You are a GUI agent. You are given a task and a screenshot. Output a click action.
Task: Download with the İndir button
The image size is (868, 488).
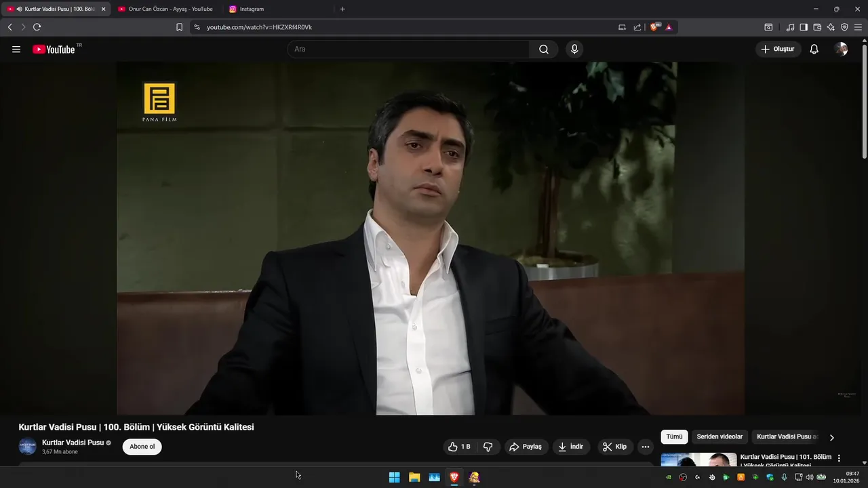click(571, 447)
